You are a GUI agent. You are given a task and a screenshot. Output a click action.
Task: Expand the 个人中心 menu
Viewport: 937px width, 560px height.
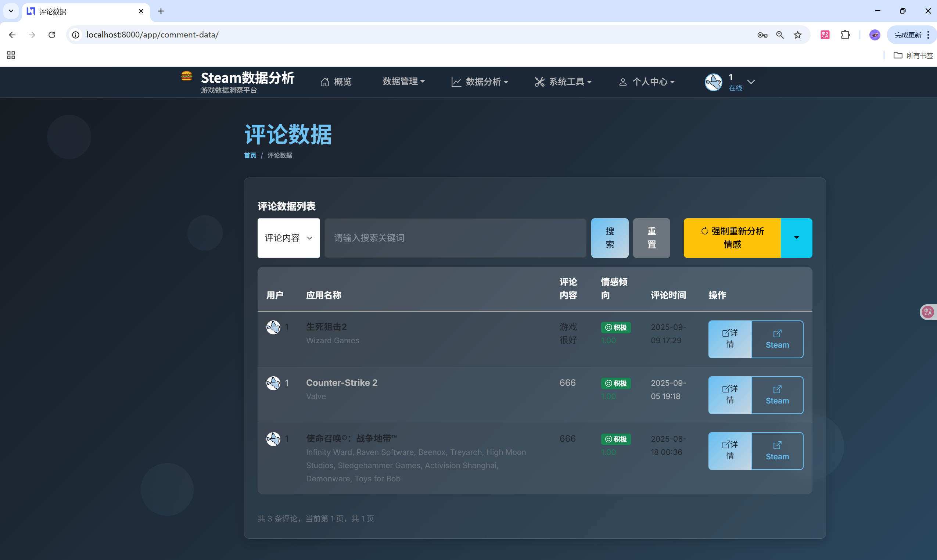pyautogui.click(x=647, y=82)
